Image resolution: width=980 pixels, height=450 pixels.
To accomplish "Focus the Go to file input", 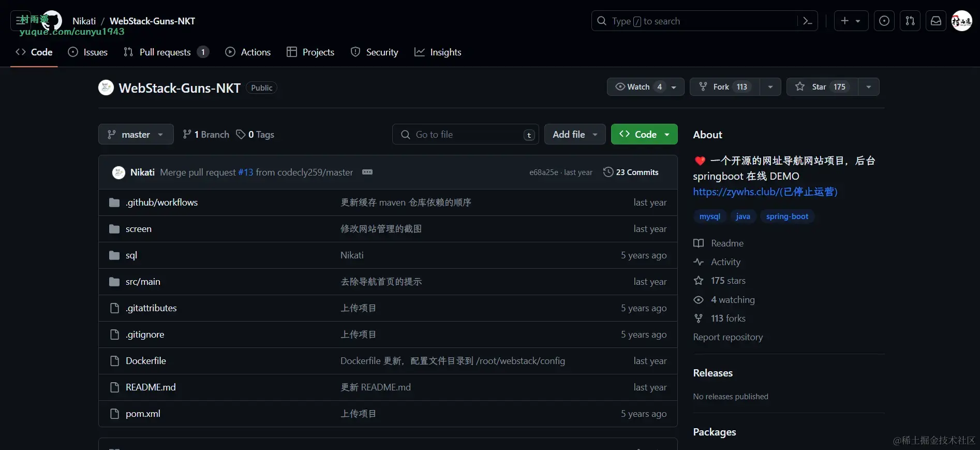I will click(466, 135).
